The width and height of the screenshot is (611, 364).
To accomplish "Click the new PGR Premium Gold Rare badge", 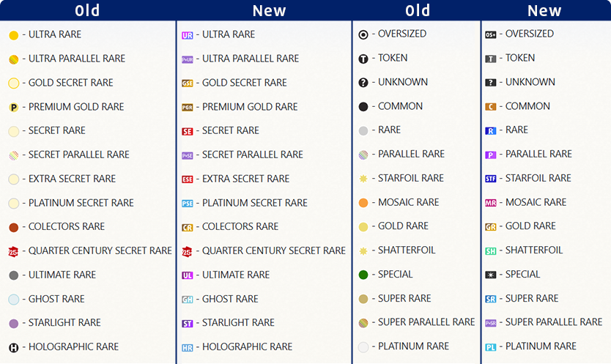I will (x=188, y=108).
